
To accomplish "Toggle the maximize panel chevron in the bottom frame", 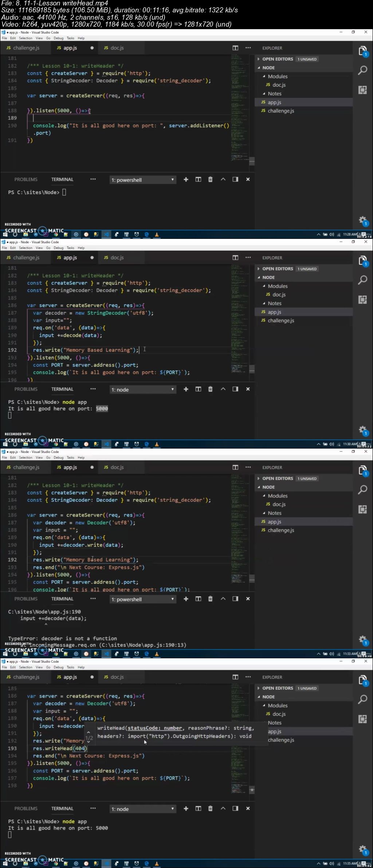I will (x=223, y=809).
